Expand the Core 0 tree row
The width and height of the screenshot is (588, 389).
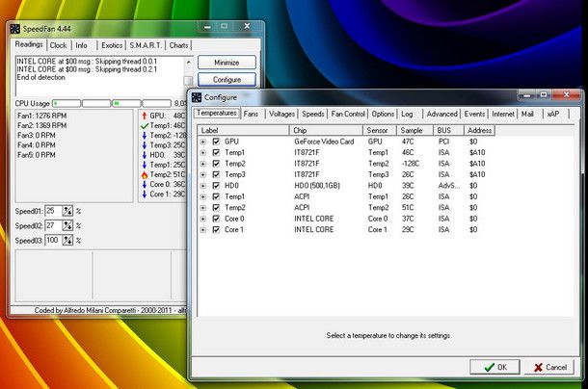[203, 219]
